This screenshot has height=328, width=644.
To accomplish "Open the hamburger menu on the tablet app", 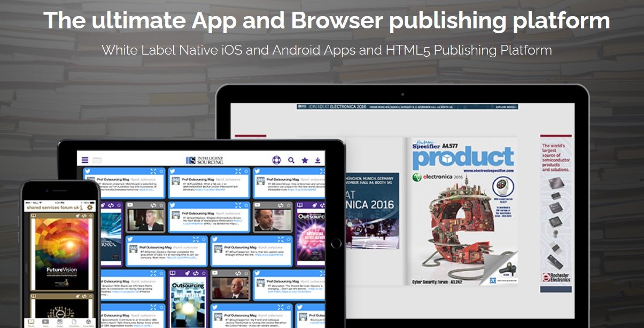I will 85,160.
